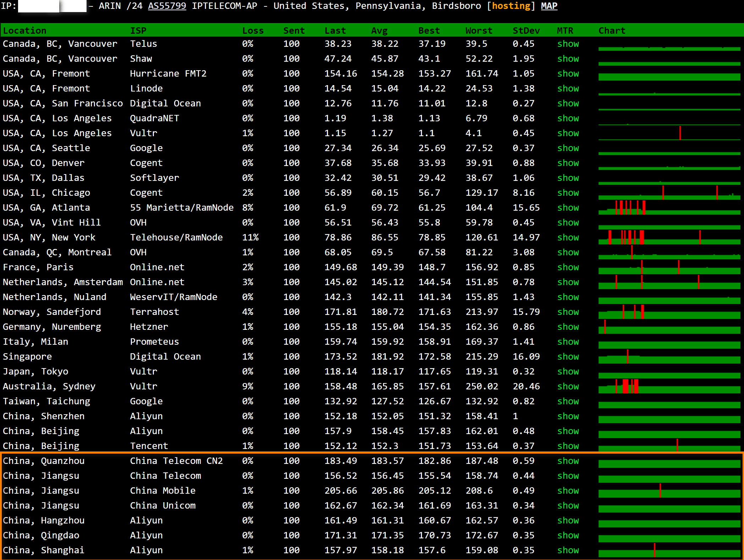Click the Worst column header
The width and height of the screenshot is (744, 560).
point(479,31)
